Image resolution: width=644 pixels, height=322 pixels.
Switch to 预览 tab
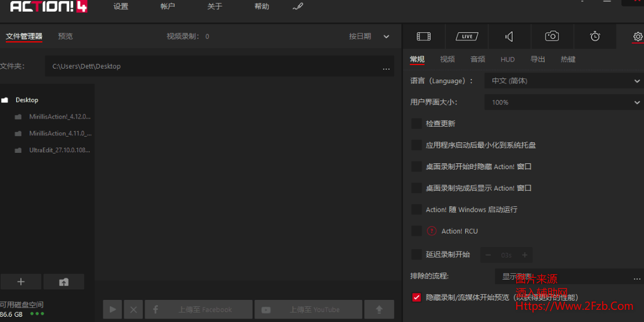(x=65, y=36)
